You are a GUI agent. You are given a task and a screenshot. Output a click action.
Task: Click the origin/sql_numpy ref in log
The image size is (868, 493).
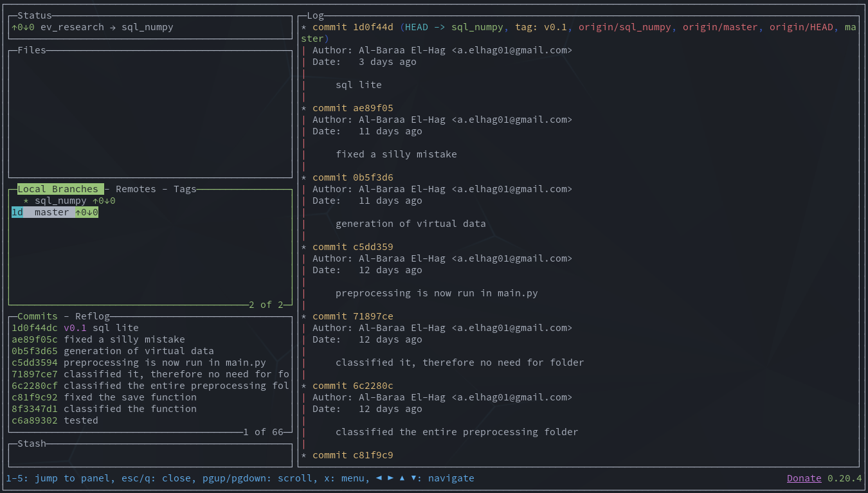625,27
